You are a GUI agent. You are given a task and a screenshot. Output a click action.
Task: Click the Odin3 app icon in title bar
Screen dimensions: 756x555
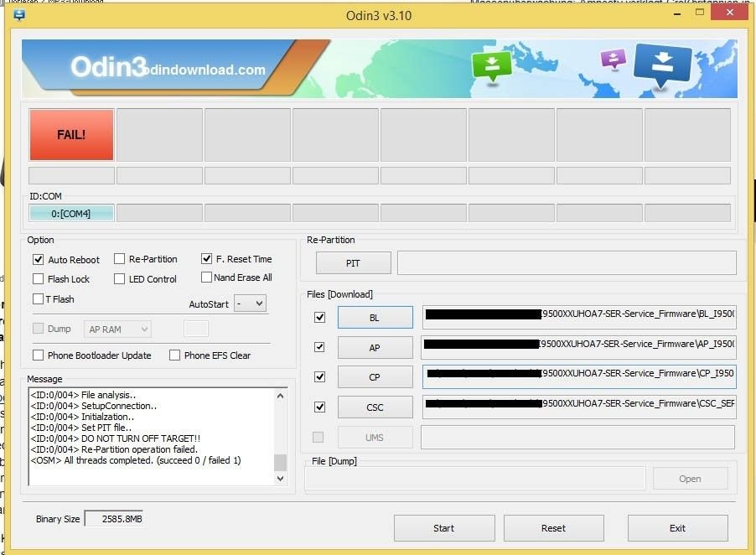click(x=19, y=15)
